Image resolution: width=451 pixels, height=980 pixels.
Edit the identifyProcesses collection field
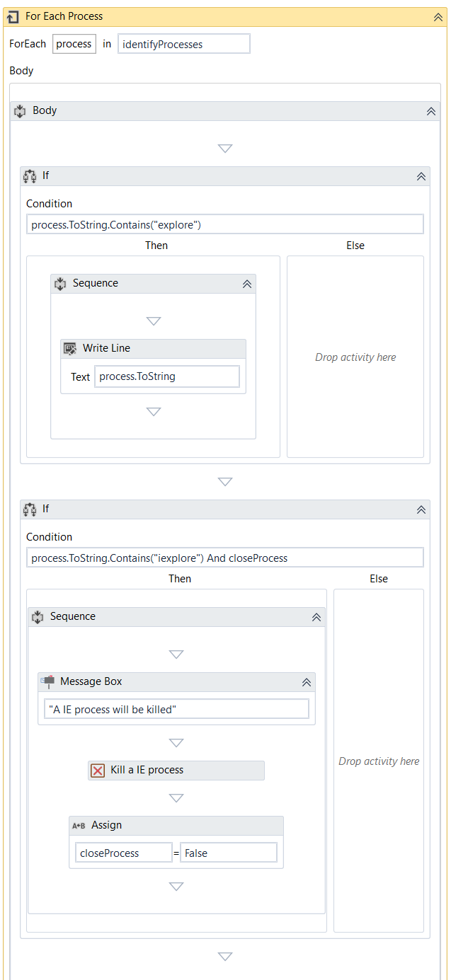click(x=183, y=44)
